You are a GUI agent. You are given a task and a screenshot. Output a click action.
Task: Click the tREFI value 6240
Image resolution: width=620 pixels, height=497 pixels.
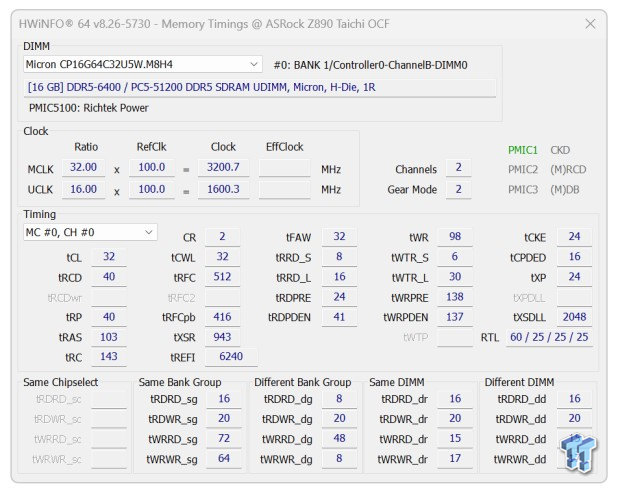tap(231, 357)
